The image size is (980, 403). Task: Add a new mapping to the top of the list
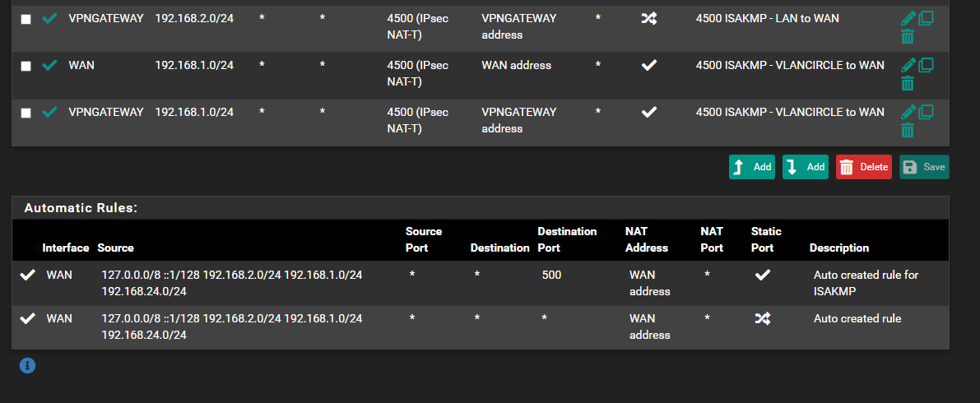[x=752, y=167]
